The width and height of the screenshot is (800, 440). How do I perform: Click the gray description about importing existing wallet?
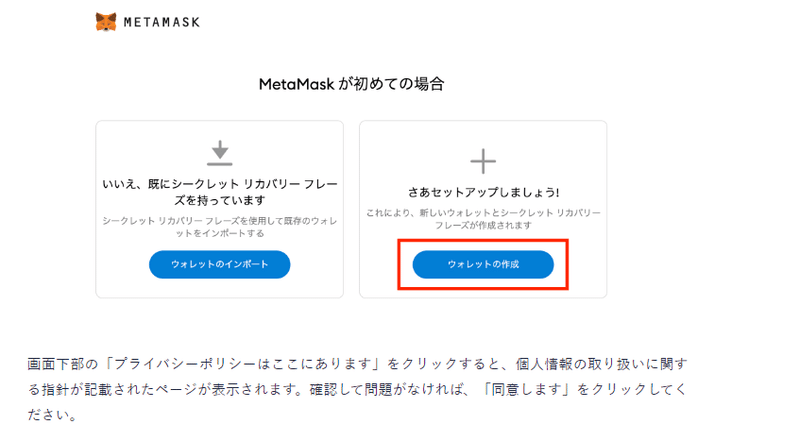pos(219,227)
